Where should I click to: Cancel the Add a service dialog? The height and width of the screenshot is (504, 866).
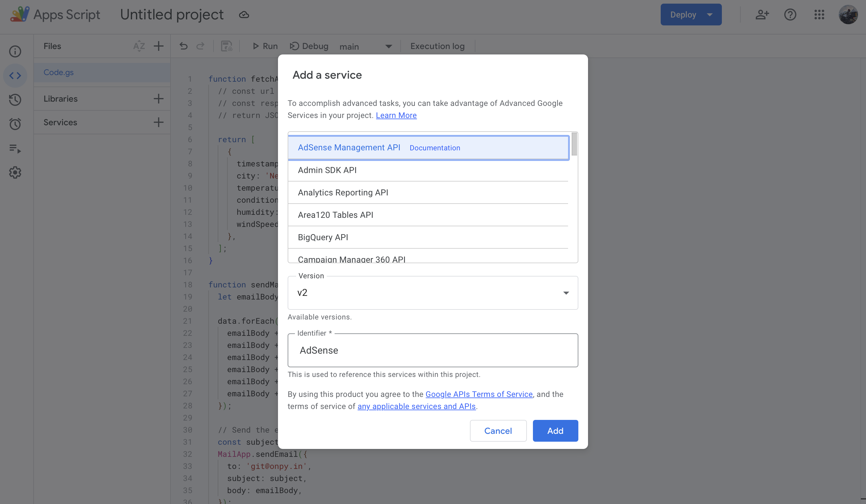click(x=498, y=430)
